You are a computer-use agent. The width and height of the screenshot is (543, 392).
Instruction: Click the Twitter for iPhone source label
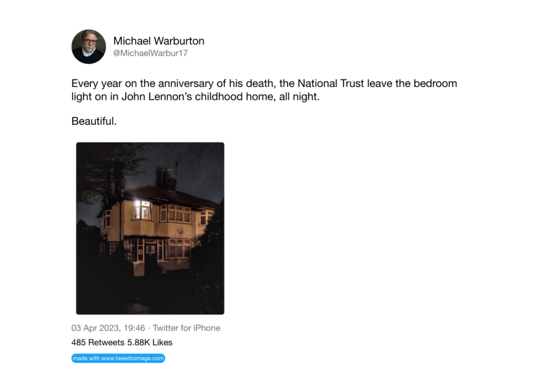point(186,328)
